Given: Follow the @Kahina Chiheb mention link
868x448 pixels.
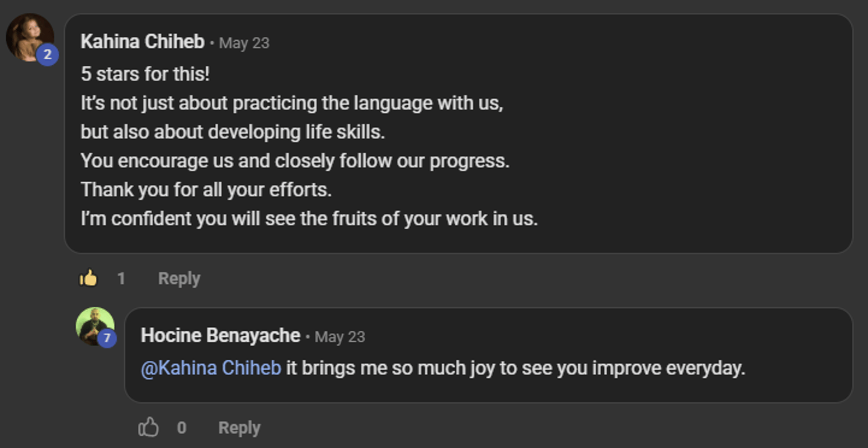Looking at the screenshot, I should [211, 368].
